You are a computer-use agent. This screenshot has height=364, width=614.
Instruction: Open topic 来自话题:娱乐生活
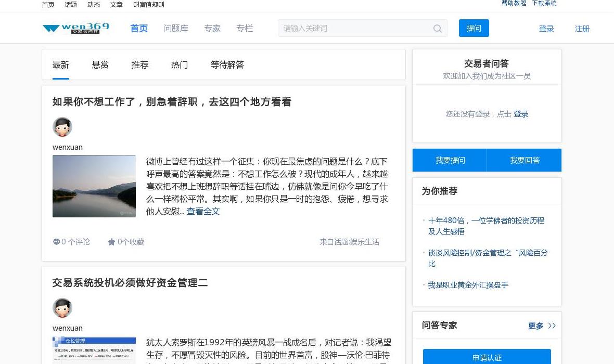pyautogui.click(x=349, y=242)
